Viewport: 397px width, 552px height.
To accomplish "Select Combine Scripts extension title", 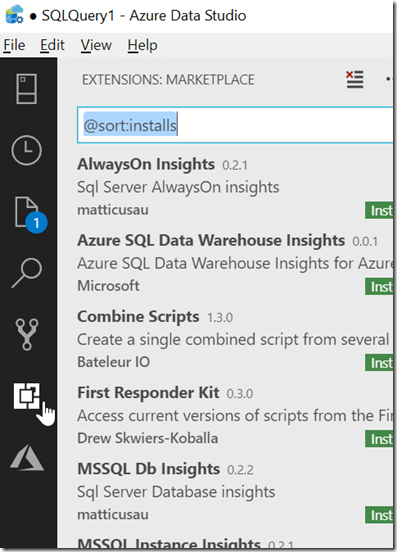I will (138, 316).
